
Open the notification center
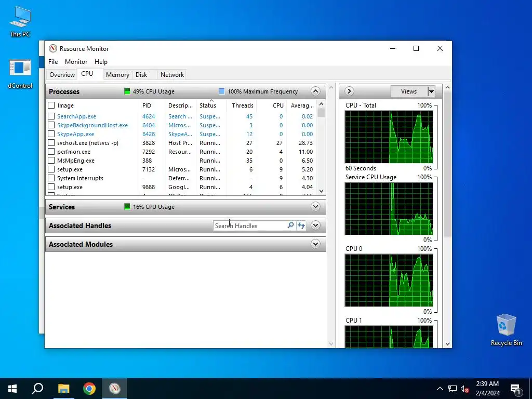515,389
